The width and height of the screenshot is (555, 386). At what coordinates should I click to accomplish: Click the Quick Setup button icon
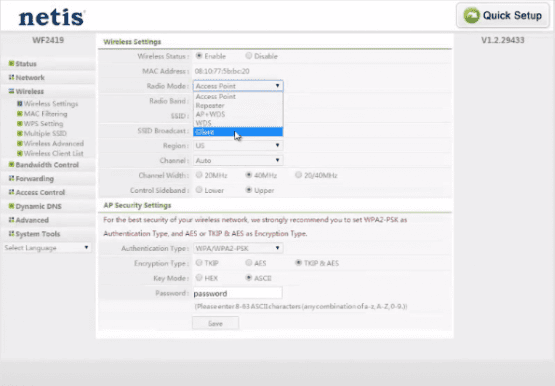pyautogui.click(x=471, y=16)
